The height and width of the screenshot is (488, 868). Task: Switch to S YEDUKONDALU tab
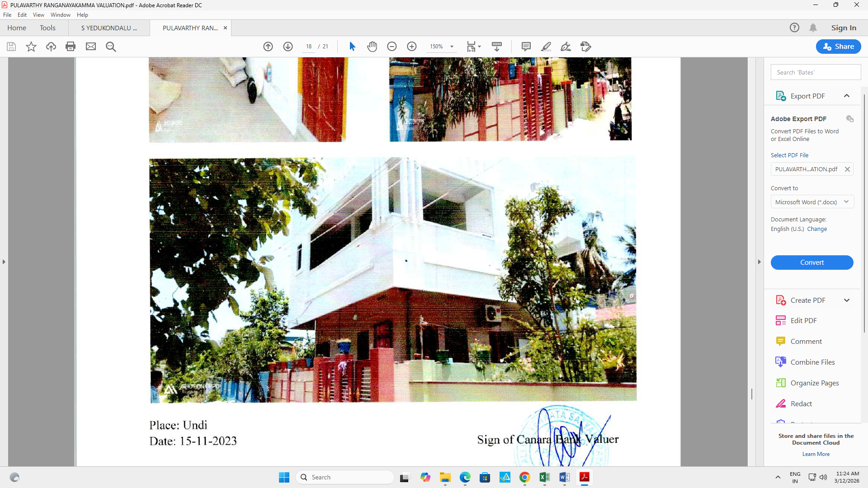click(x=109, y=28)
